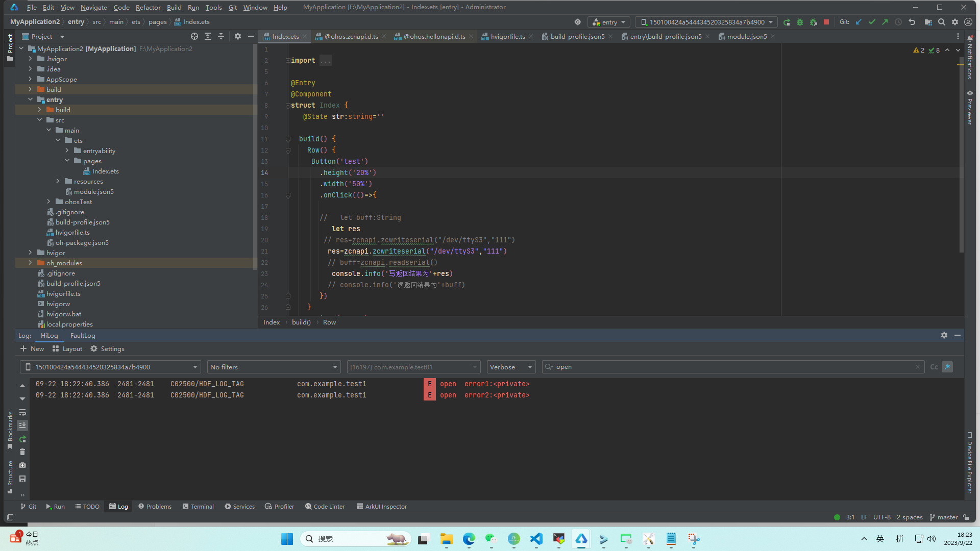Viewport: 980px width, 551px height.
Task: Toggle scroll to end in log panel
Action: click(22, 425)
